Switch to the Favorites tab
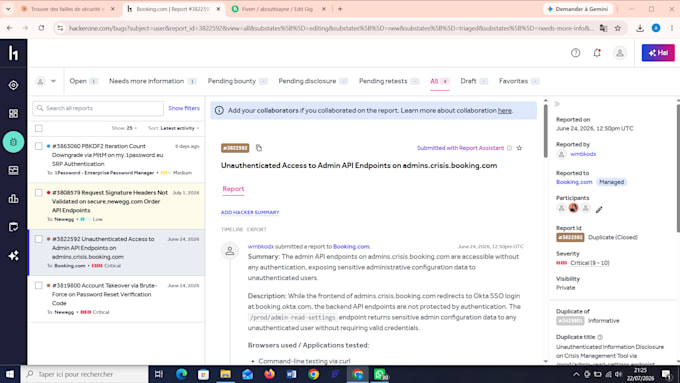 click(519, 81)
